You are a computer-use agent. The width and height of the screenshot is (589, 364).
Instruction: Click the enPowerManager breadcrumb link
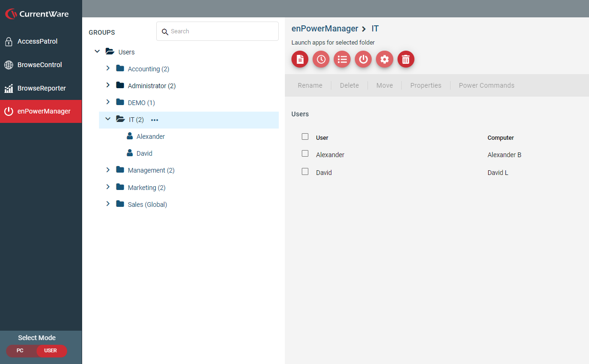[x=325, y=29]
